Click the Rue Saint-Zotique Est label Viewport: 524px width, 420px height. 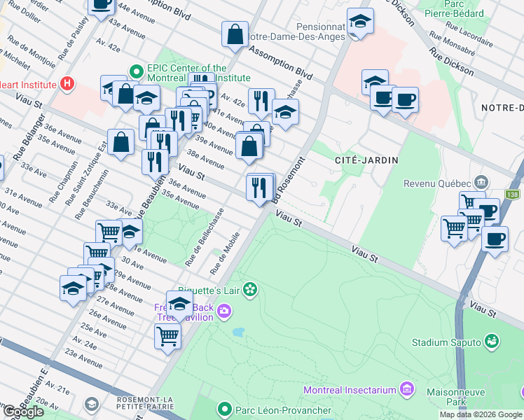[86, 174]
